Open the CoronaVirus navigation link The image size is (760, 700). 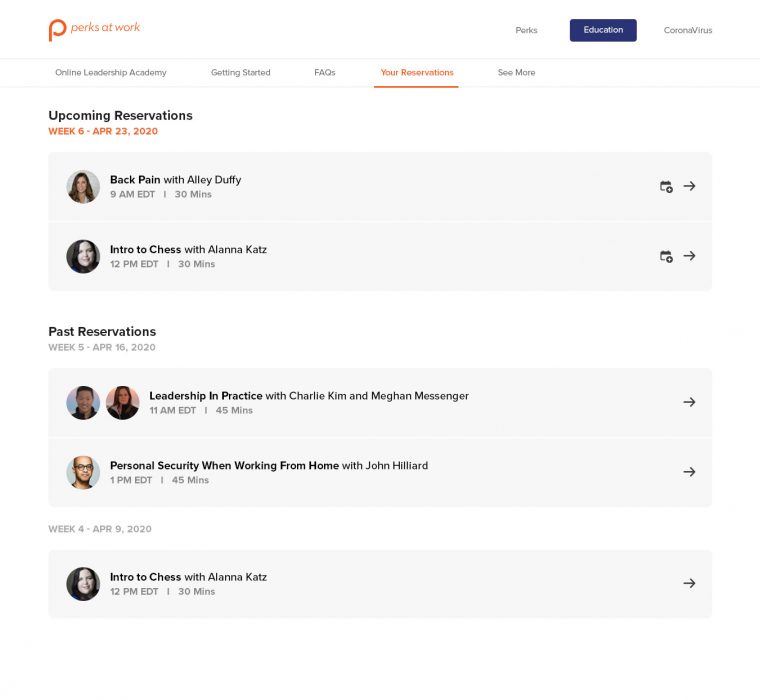click(x=688, y=30)
